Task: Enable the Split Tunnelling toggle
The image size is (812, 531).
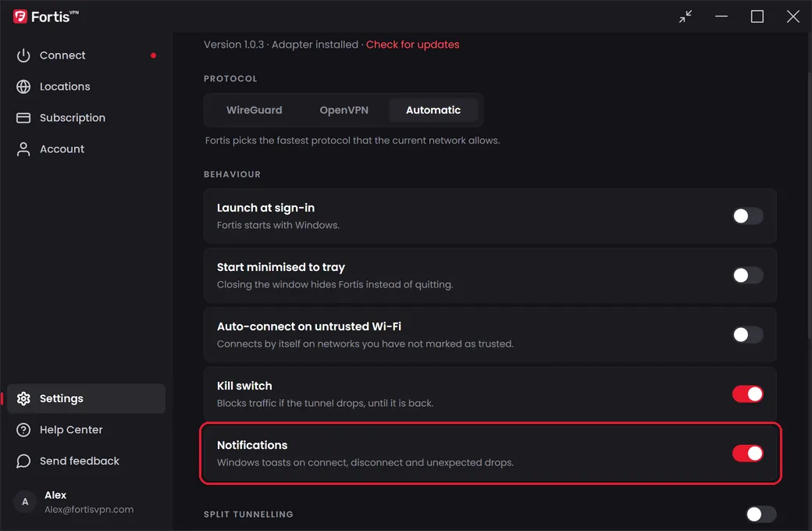Action: 760,514
